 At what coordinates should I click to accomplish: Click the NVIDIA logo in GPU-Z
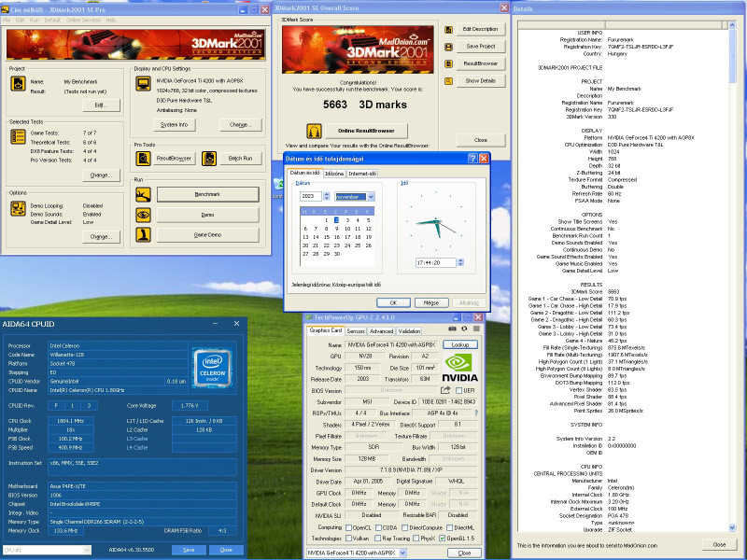(459, 367)
